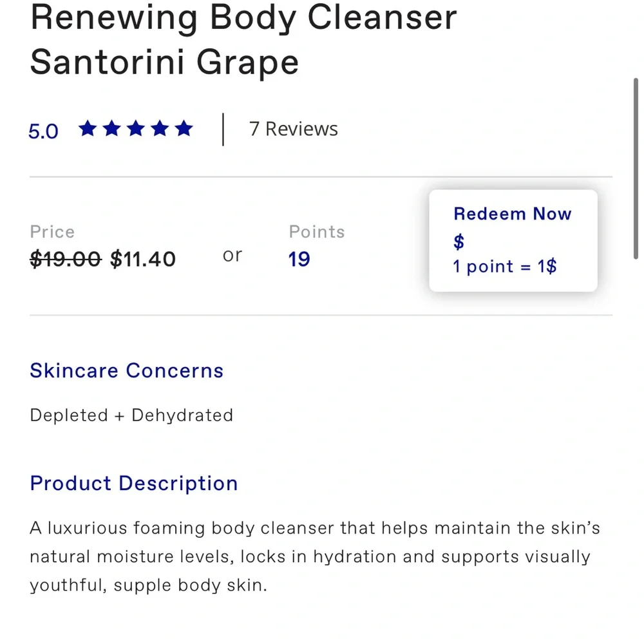Click the Depleted + Dehydrated concern text

point(131,415)
